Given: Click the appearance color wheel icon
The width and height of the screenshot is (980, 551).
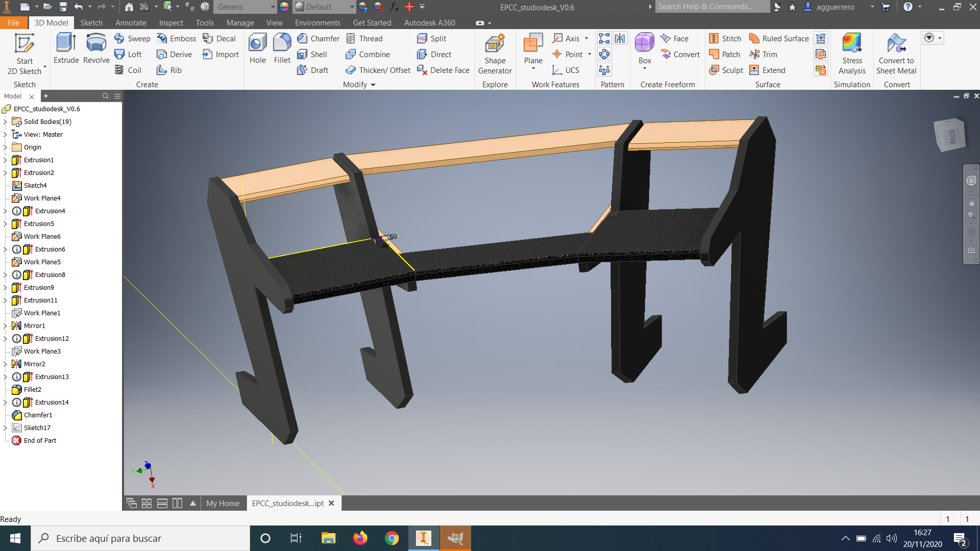Looking at the screenshot, I should 284,7.
